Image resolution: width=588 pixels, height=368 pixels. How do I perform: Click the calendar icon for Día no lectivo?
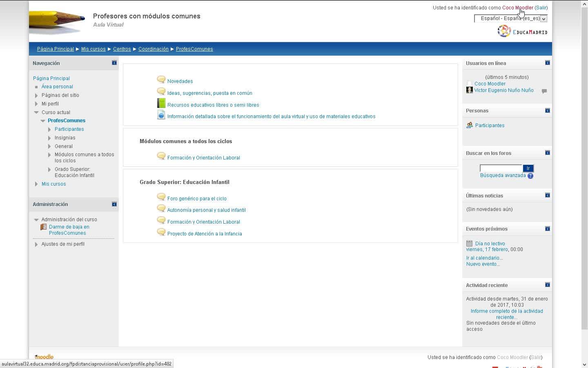470,243
